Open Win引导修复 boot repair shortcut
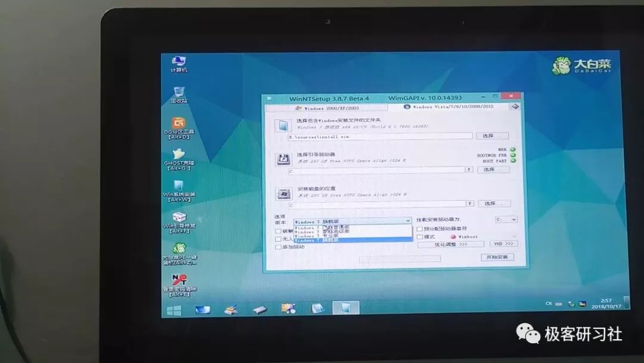The image size is (644, 363). pos(179,223)
